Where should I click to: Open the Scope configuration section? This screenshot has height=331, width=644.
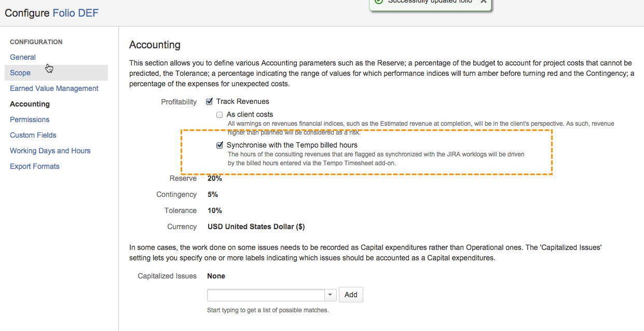[20, 73]
